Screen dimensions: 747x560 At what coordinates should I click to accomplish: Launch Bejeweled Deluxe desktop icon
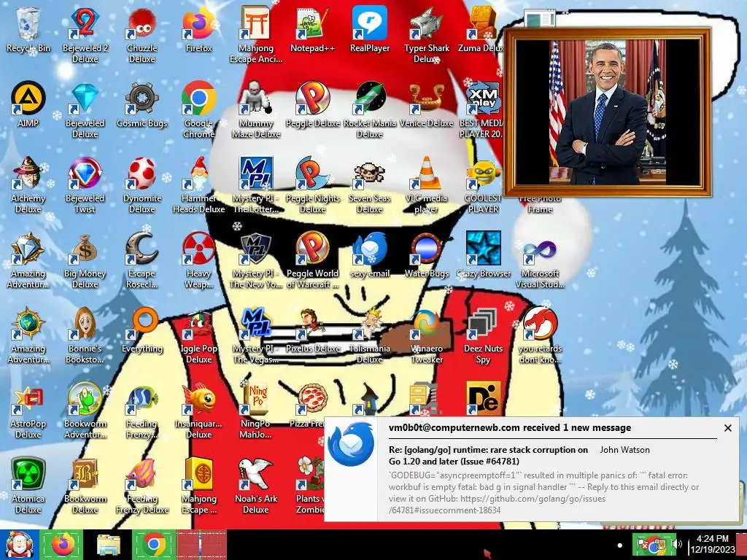85,109
